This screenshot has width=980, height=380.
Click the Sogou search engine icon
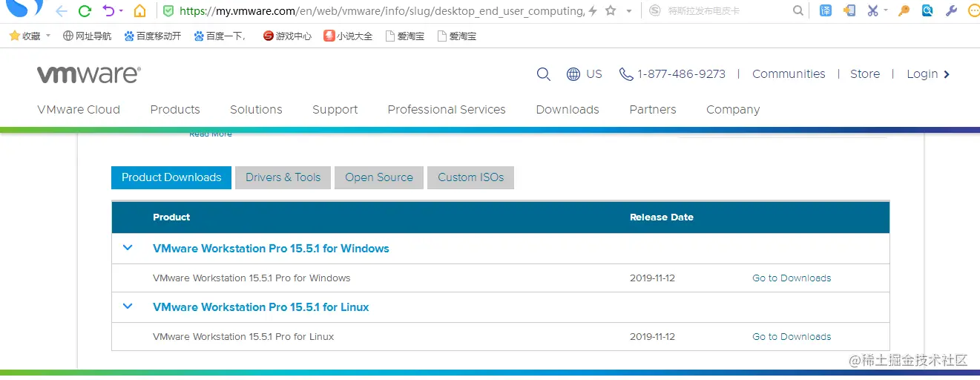654,11
